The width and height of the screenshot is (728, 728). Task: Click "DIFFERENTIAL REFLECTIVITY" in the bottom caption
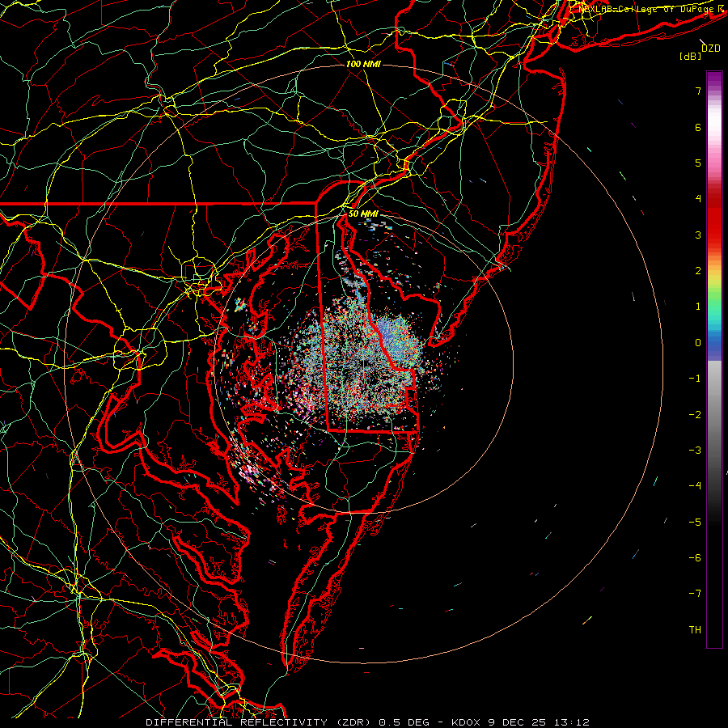(x=236, y=722)
